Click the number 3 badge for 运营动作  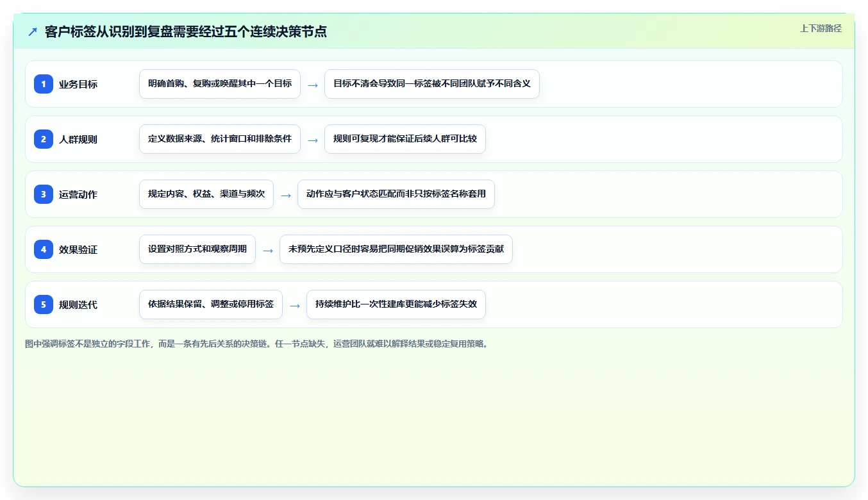tap(44, 194)
